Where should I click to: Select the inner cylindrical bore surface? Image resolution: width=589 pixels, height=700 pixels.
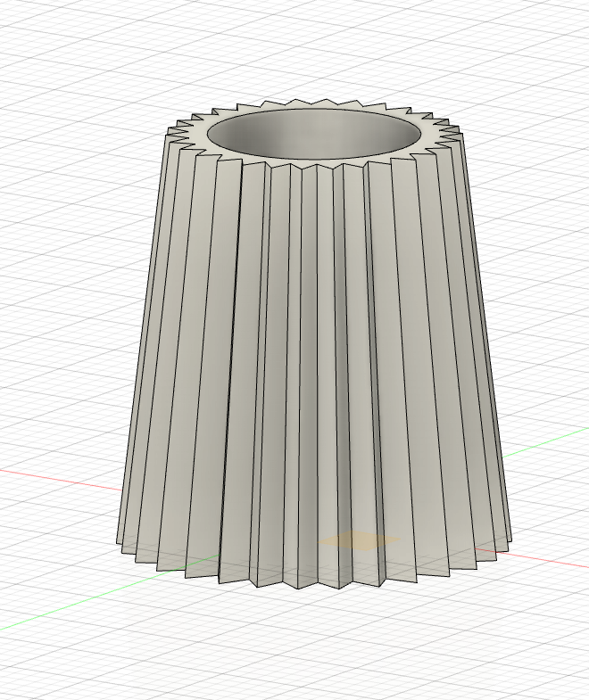tap(313, 136)
